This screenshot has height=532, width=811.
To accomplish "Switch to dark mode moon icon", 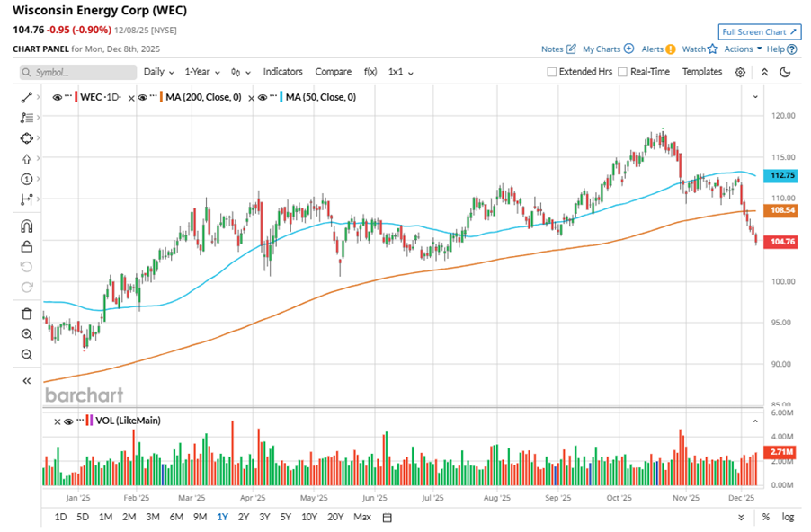I will click(785, 72).
